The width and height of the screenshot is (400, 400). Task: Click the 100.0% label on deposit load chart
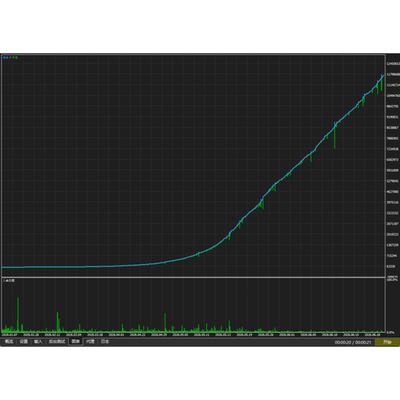click(x=391, y=280)
